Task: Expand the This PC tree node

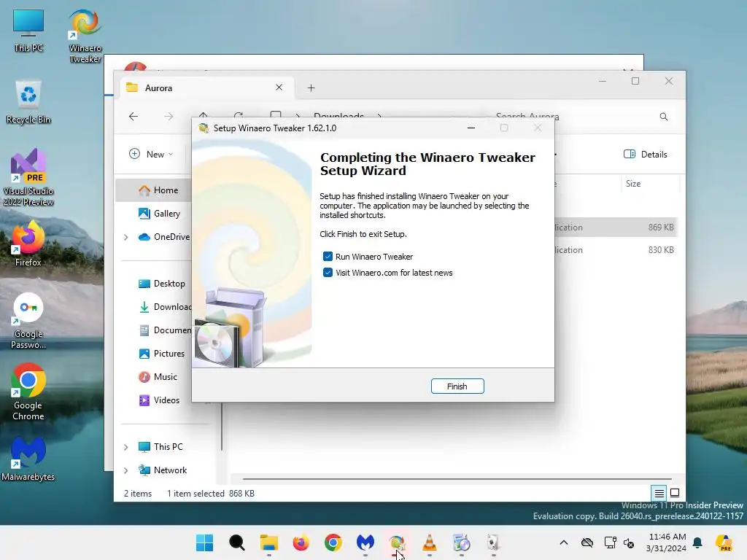Action: click(x=125, y=447)
